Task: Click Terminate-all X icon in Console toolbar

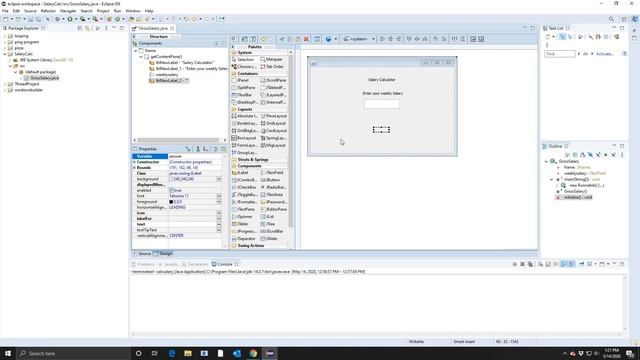Action: coord(530,264)
